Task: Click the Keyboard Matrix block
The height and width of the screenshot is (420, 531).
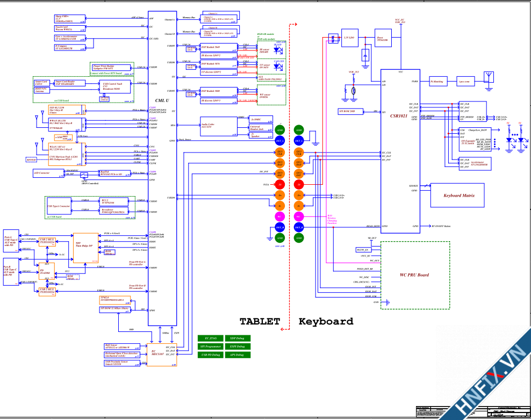Action: 459,195
